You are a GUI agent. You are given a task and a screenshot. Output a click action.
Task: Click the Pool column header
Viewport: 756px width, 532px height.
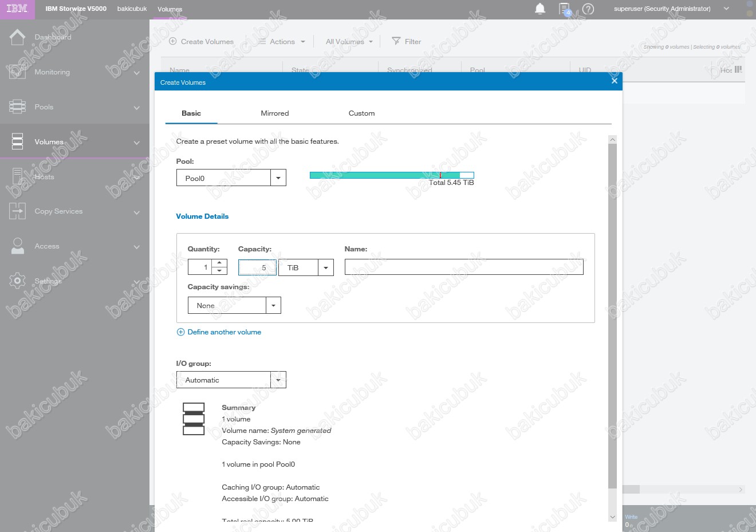(x=478, y=70)
